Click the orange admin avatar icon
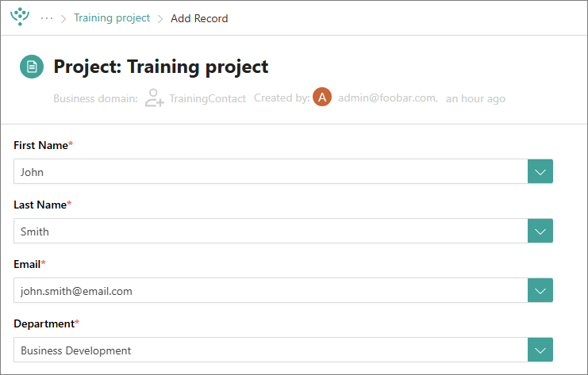This screenshot has height=375, width=588. click(x=322, y=97)
